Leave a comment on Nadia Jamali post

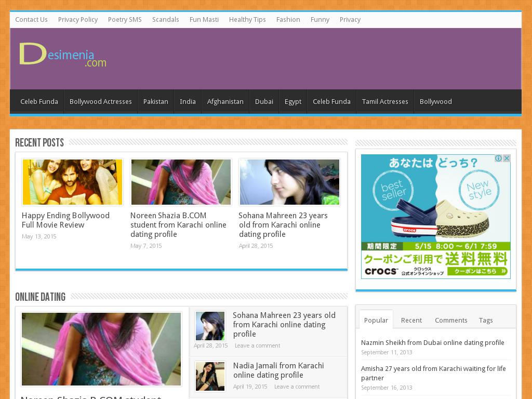297,387
